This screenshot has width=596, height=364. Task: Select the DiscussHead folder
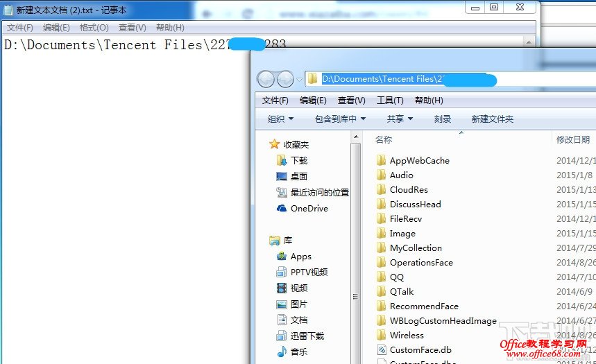(416, 204)
